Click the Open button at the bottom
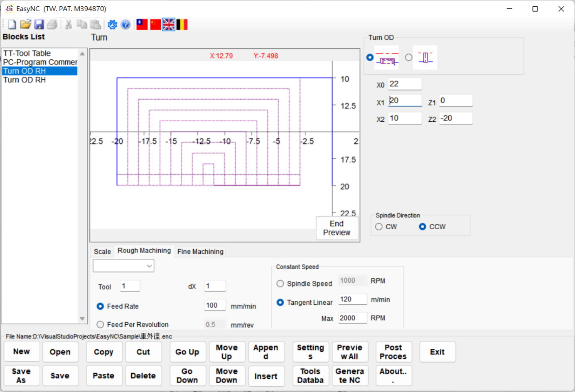 pyautogui.click(x=60, y=352)
